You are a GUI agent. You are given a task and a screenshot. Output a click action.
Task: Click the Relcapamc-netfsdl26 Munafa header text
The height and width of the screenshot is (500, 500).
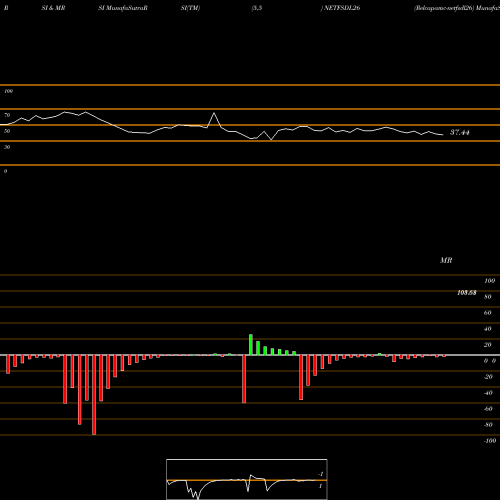pyautogui.click(x=457, y=8)
